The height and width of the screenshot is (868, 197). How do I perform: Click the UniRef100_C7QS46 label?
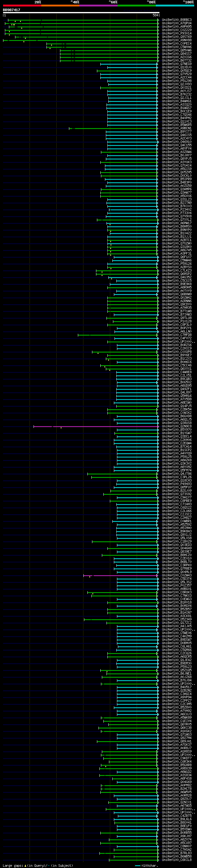[177, 115]
